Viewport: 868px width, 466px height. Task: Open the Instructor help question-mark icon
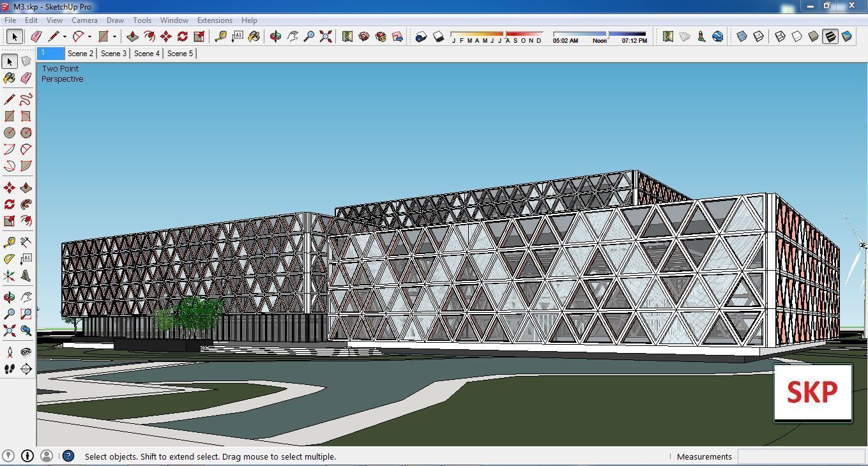[x=68, y=456]
